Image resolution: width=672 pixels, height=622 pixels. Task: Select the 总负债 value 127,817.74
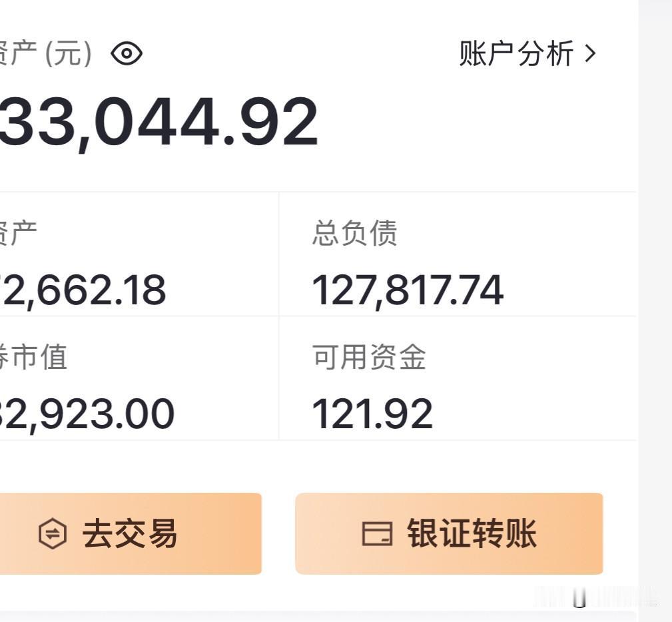[410, 288]
